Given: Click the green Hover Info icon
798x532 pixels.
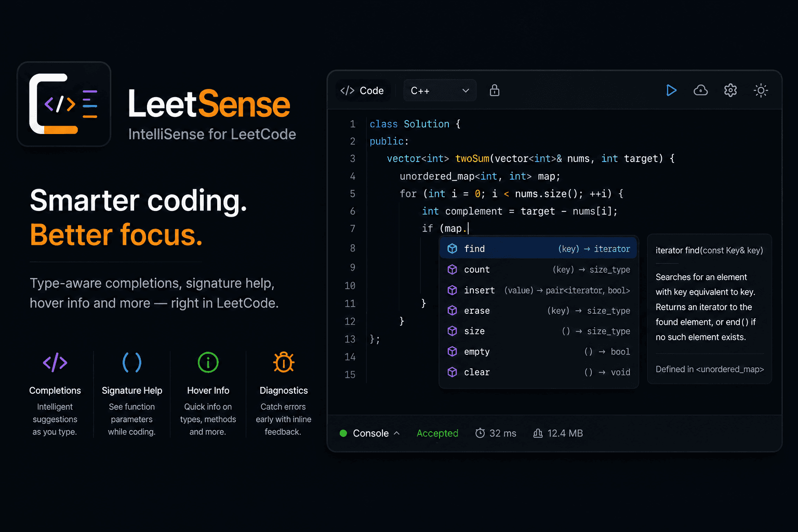Looking at the screenshot, I should (x=208, y=362).
